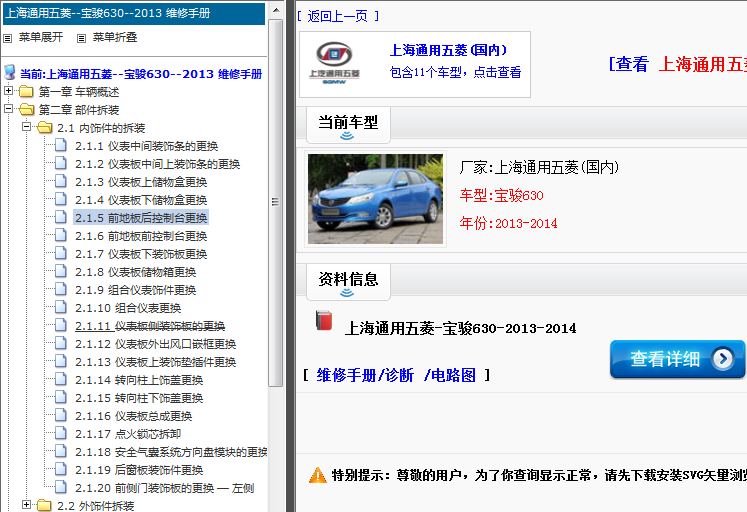The width and height of the screenshot is (747, 512).
Task: Click the page icon of 2.1.10 组合仪表更换
Action: tap(61, 307)
